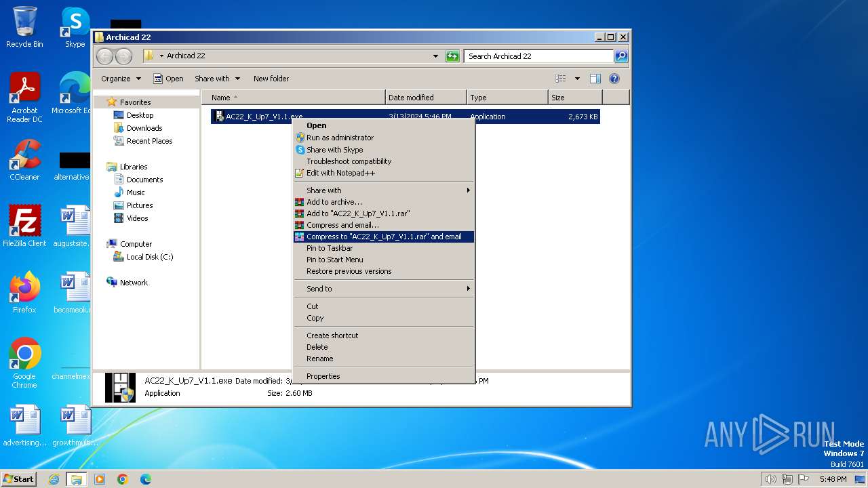Choose Add to "AC22_K_Up7_V1.1.rar"

click(x=384, y=213)
